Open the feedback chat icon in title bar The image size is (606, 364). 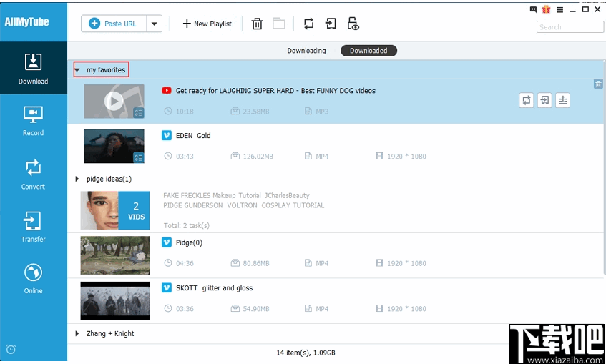point(533,10)
